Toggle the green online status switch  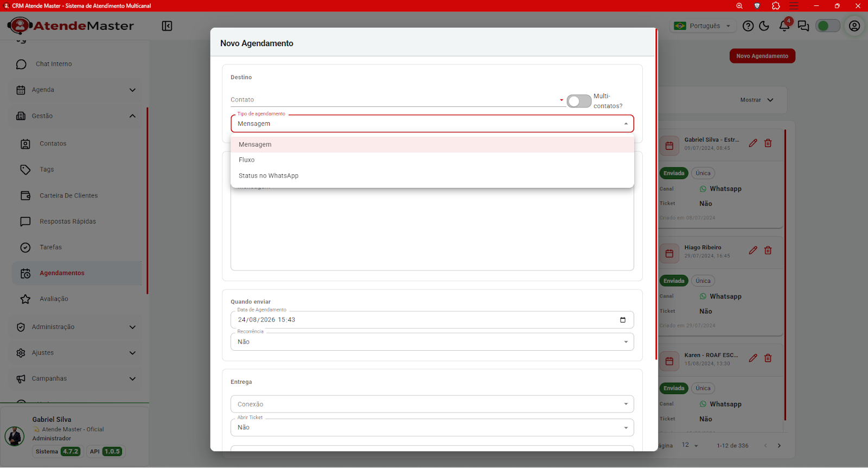pyautogui.click(x=828, y=26)
